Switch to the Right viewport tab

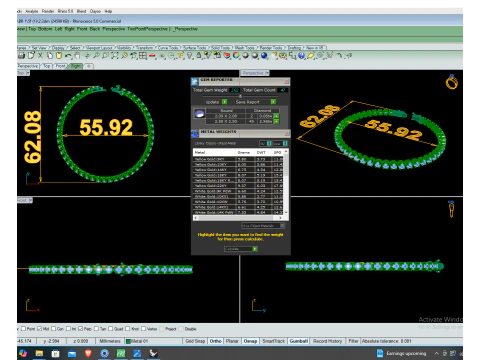tap(76, 66)
